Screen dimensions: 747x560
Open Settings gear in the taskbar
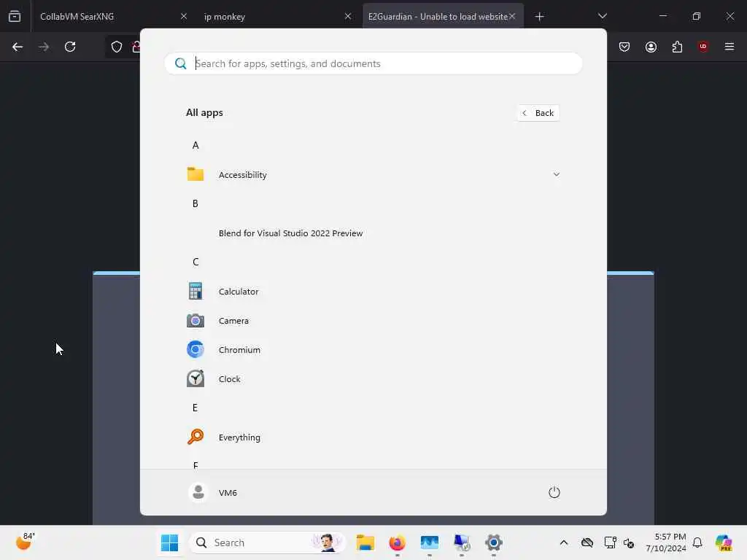(494, 542)
